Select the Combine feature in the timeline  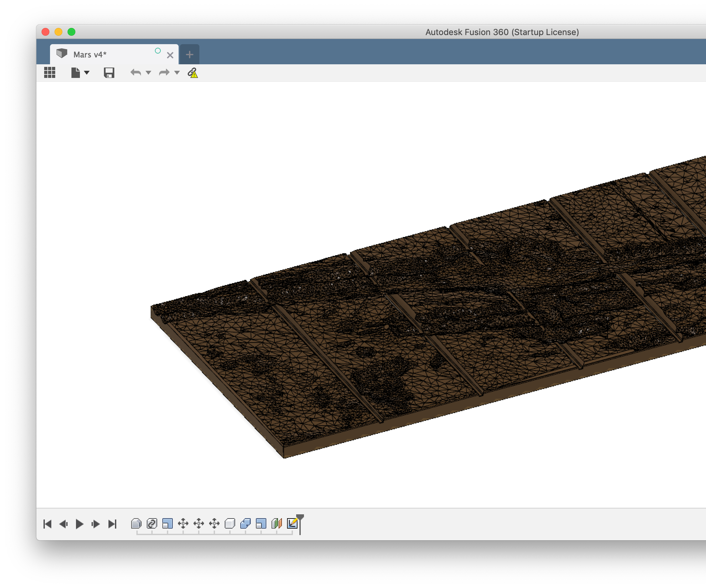tap(246, 523)
